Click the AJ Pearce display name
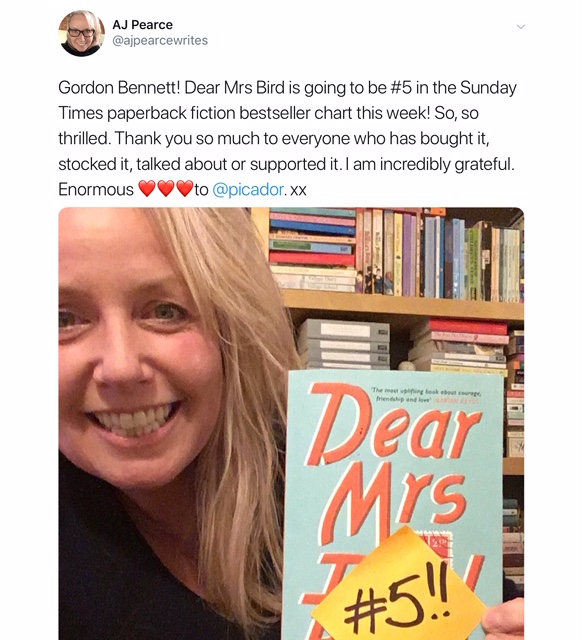582x640 pixels. (142, 24)
